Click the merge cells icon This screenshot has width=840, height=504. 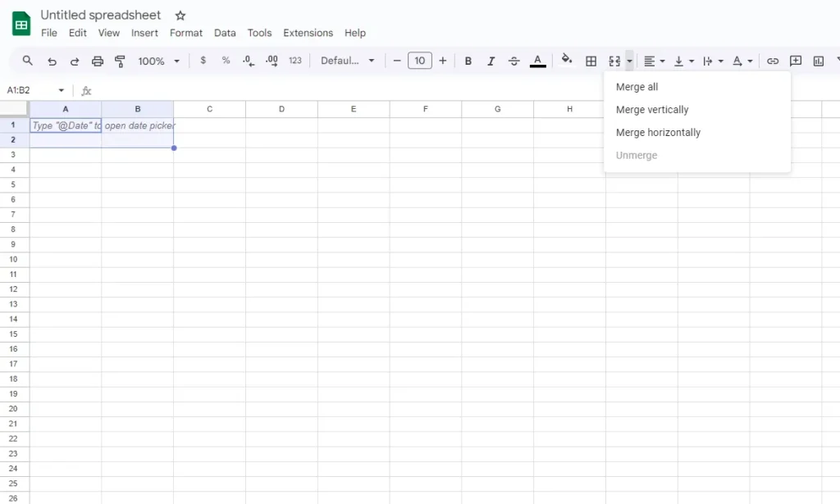click(614, 61)
